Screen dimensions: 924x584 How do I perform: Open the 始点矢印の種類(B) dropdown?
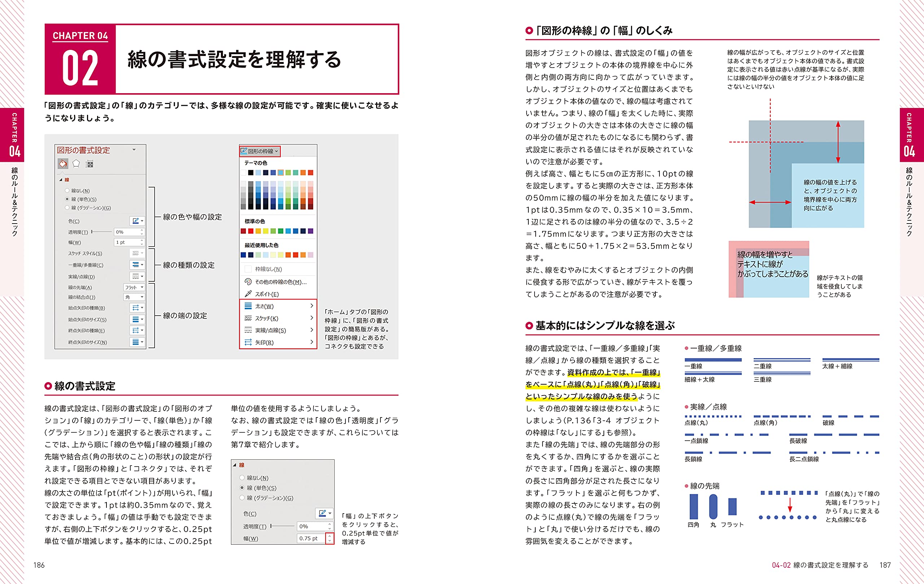[137, 308]
